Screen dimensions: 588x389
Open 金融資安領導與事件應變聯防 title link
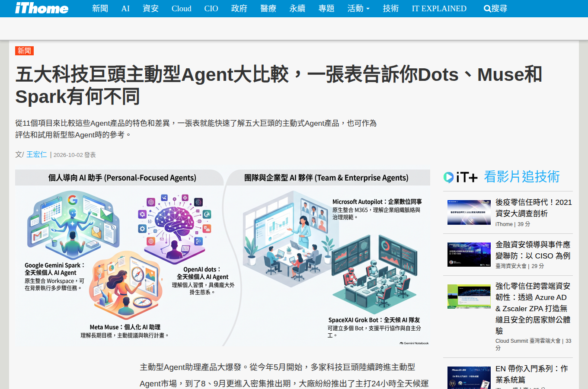pyautogui.click(x=533, y=250)
